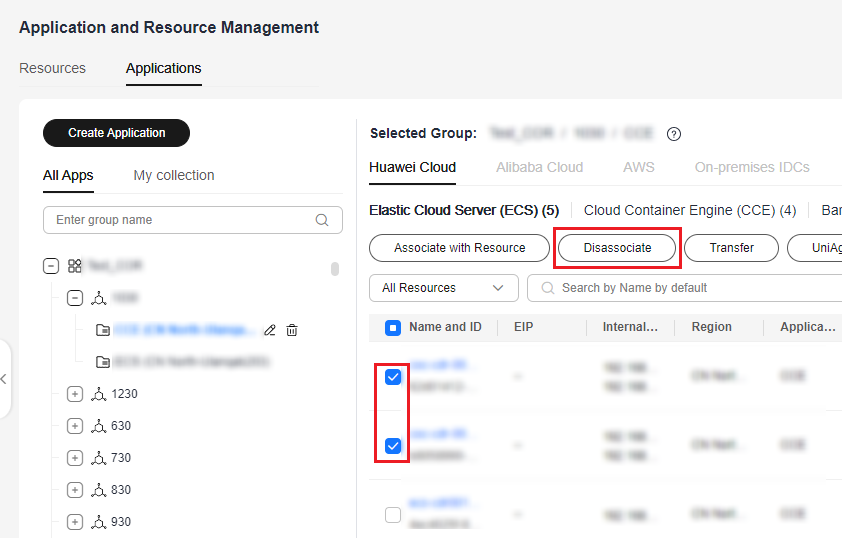Open the All Resources dropdown
Screen dimensions: 842x538
(443, 288)
